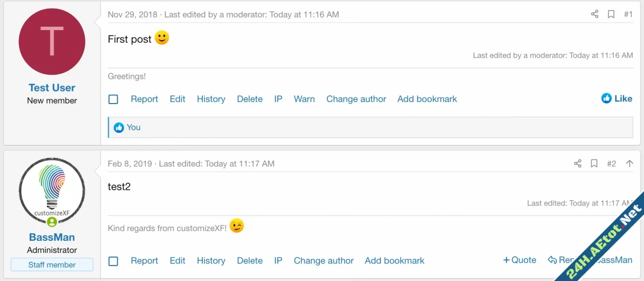Click the Staff member badge

click(x=52, y=265)
